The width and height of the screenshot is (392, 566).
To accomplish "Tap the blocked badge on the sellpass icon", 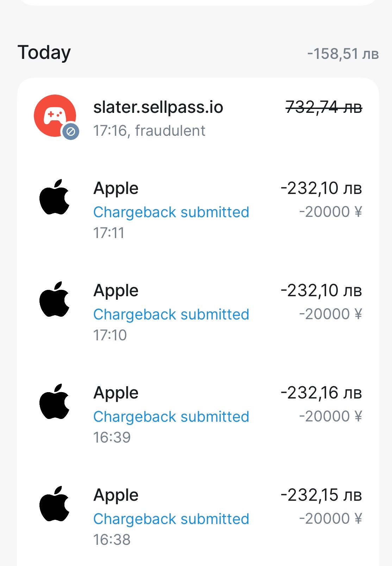I will [71, 132].
